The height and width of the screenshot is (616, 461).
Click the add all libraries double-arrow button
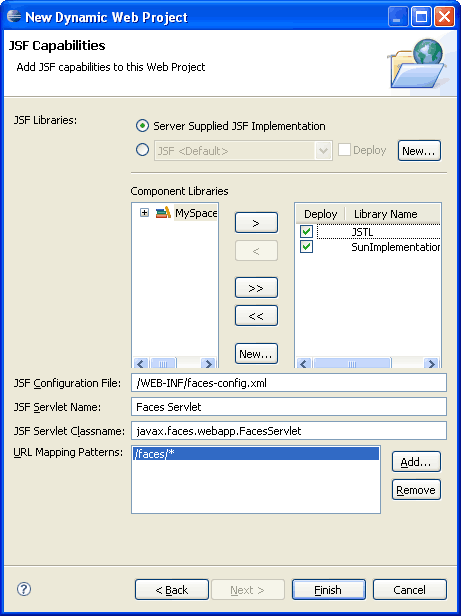[256, 288]
